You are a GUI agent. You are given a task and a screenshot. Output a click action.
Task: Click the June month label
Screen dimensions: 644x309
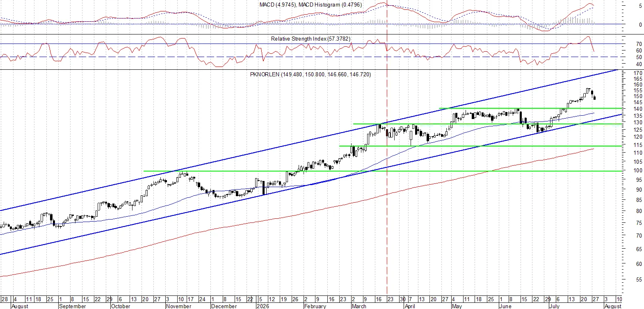point(505,306)
